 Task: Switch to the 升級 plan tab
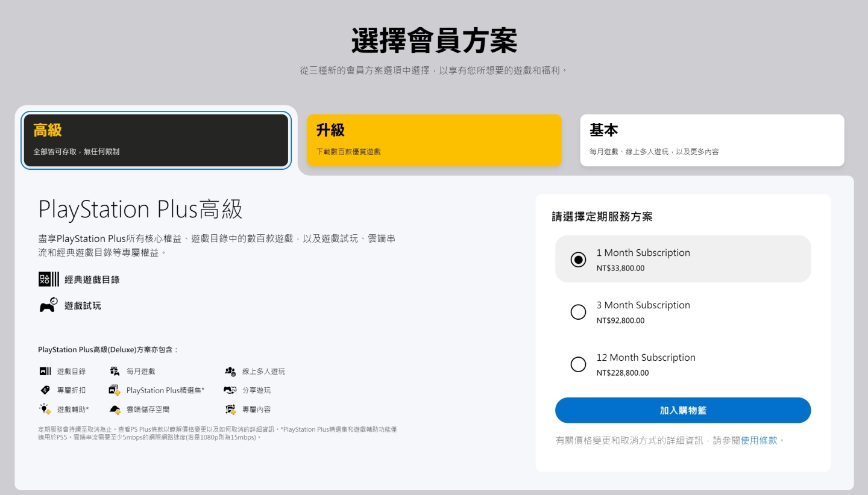pos(434,140)
